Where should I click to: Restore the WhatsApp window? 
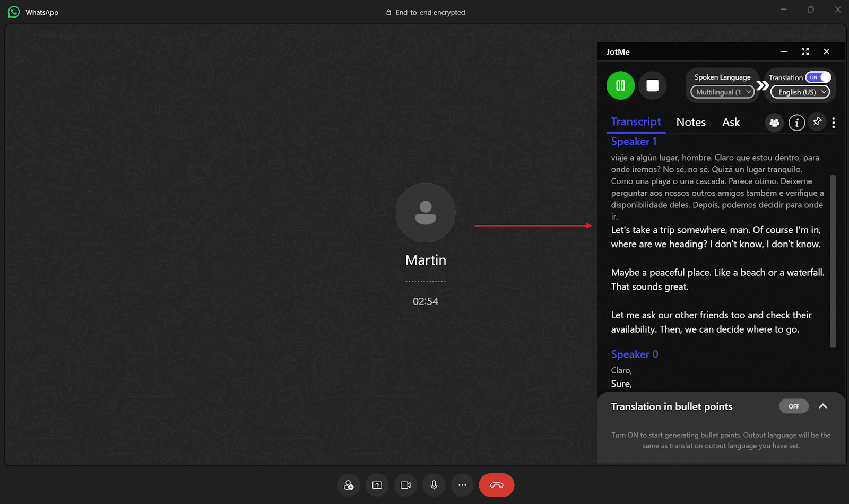pyautogui.click(x=811, y=10)
